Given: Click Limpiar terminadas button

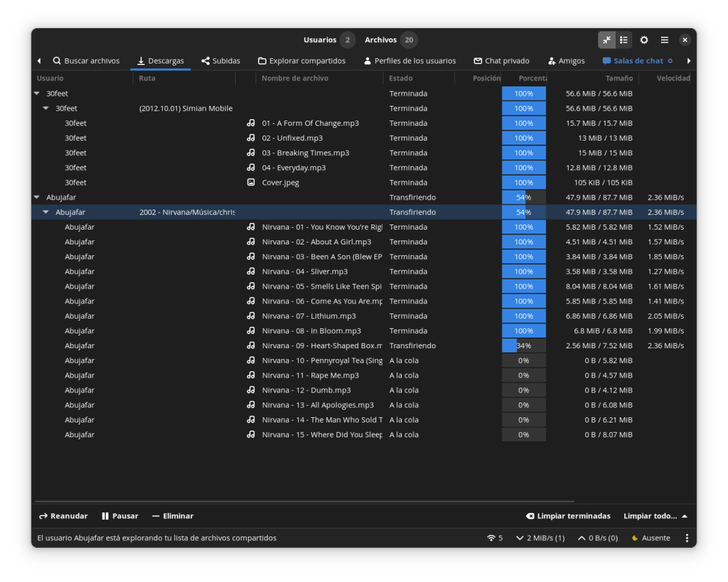Looking at the screenshot, I should tap(569, 516).
